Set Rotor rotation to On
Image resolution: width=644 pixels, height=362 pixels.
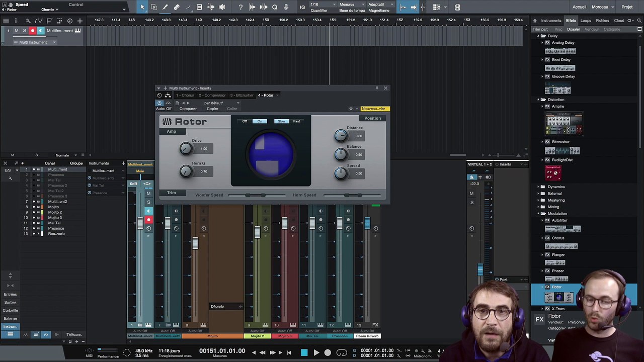260,121
